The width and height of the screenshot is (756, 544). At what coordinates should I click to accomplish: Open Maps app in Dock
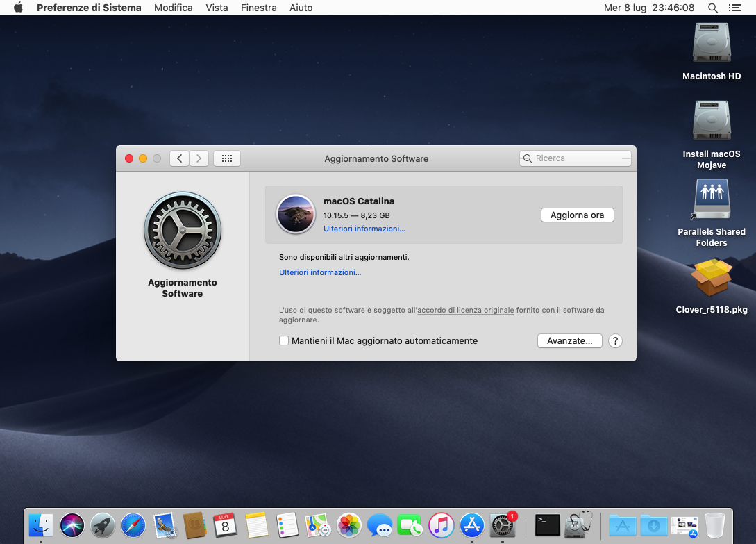point(318,526)
